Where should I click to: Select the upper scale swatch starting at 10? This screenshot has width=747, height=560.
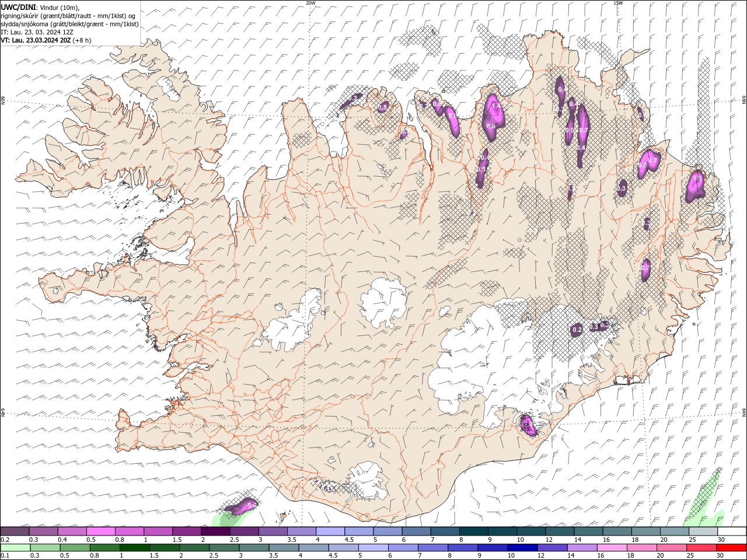532,531
